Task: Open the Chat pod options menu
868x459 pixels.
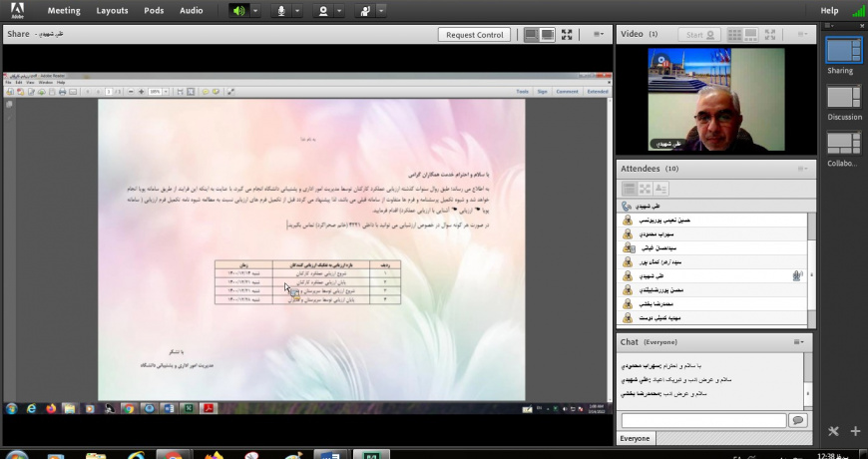Action: coord(799,342)
